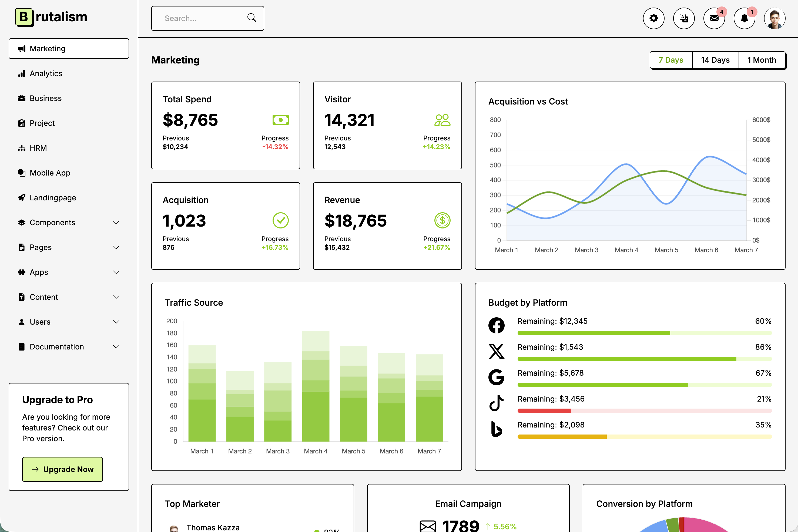Open the language translation icon
This screenshot has width=798, height=532.
pos(684,18)
